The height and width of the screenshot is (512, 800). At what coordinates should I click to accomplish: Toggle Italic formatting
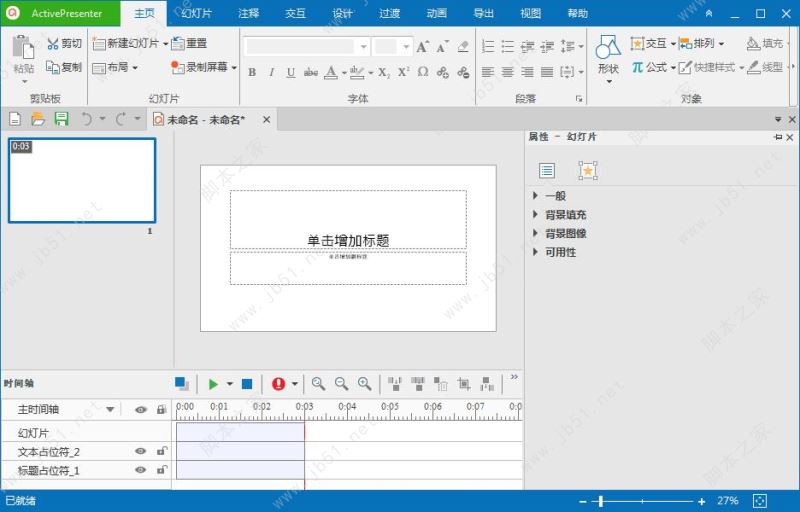click(x=271, y=72)
